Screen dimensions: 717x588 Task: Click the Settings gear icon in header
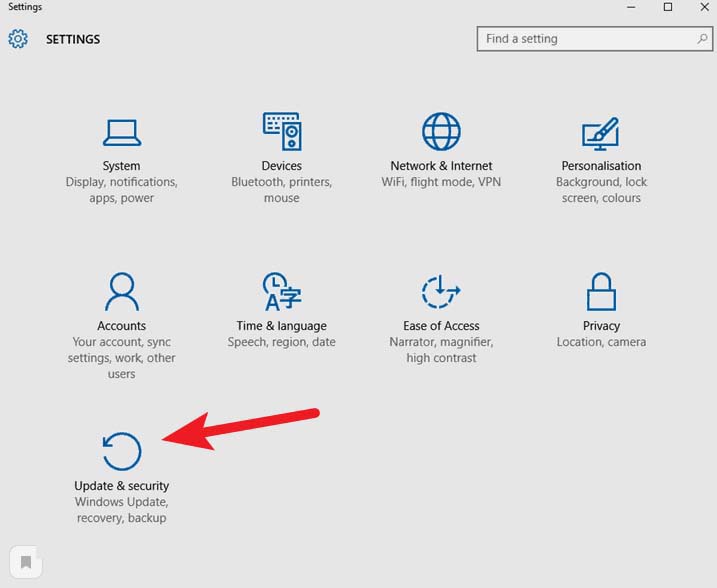18,39
